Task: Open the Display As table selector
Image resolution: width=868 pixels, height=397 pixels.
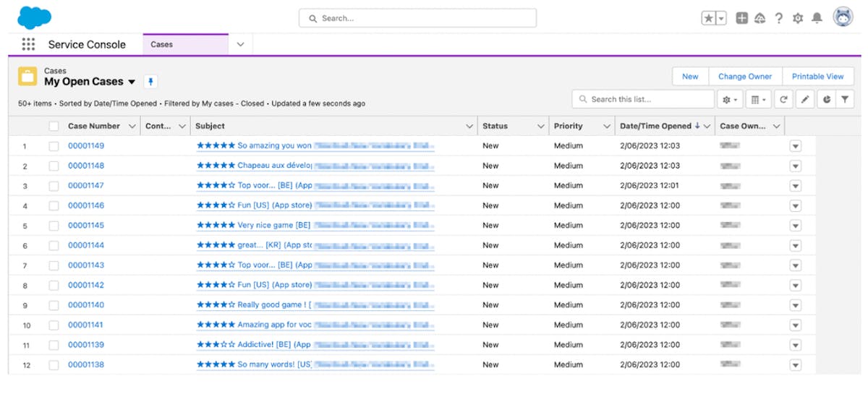Action: 757,100
